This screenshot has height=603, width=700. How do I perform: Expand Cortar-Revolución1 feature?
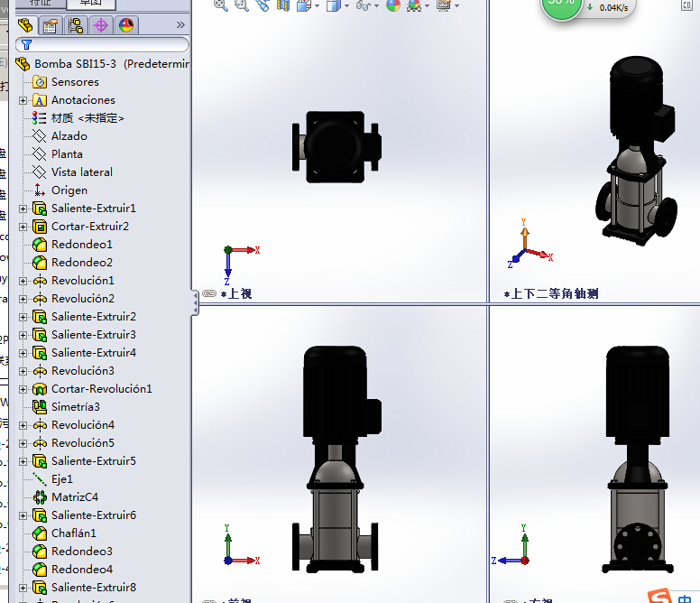(23, 389)
